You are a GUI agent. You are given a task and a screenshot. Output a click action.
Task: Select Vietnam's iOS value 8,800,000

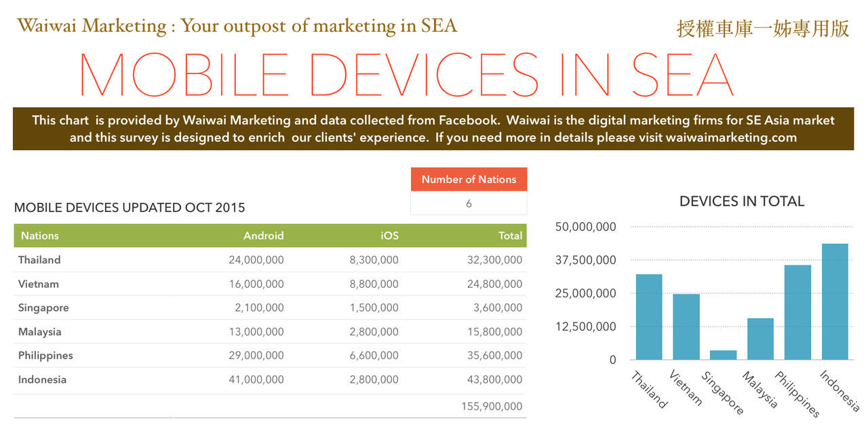click(374, 284)
